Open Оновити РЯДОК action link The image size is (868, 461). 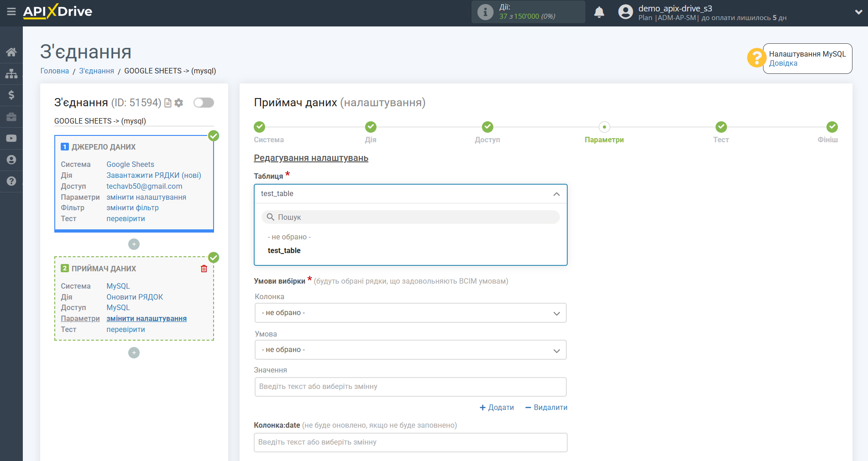135,297
